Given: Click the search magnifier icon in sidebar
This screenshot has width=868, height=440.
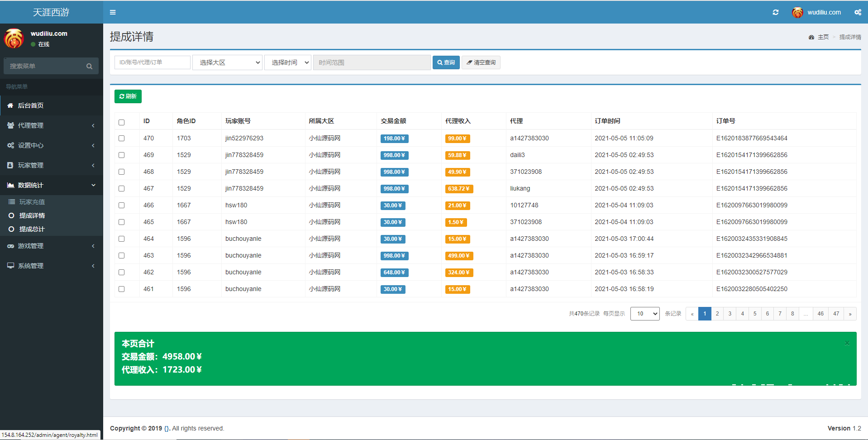Looking at the screenshot, I should pos(89,66).
